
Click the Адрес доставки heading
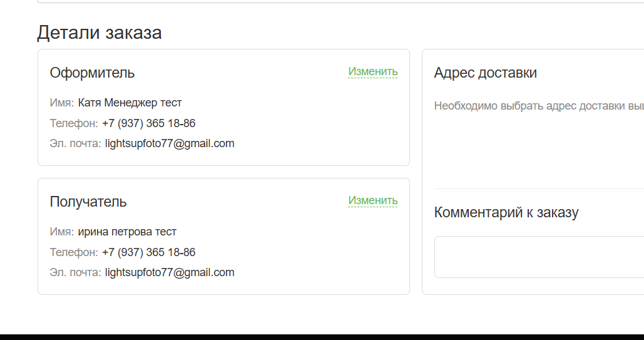pyautogui.click(x=485, y=73)
